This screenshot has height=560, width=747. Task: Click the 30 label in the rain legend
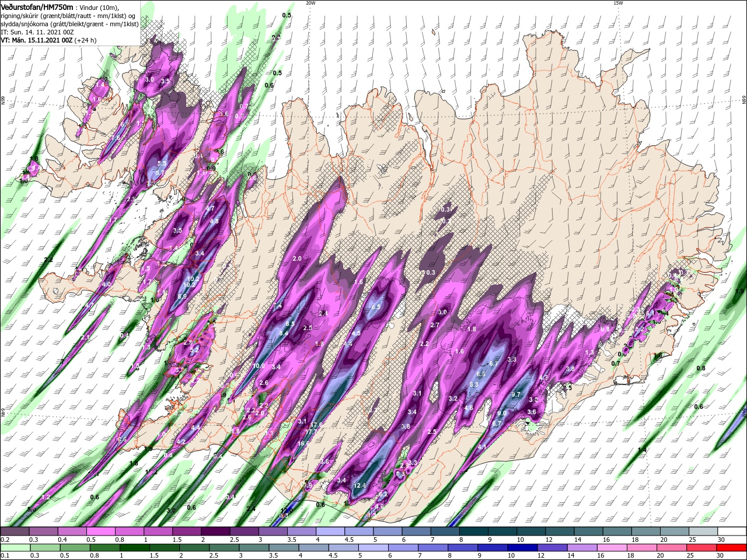click(x=721, y=555)
